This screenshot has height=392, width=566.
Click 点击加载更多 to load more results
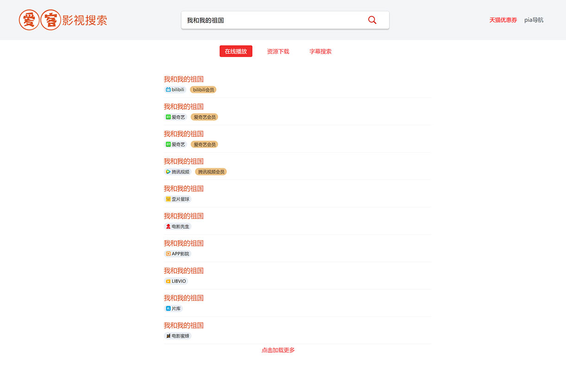[278, 350]
